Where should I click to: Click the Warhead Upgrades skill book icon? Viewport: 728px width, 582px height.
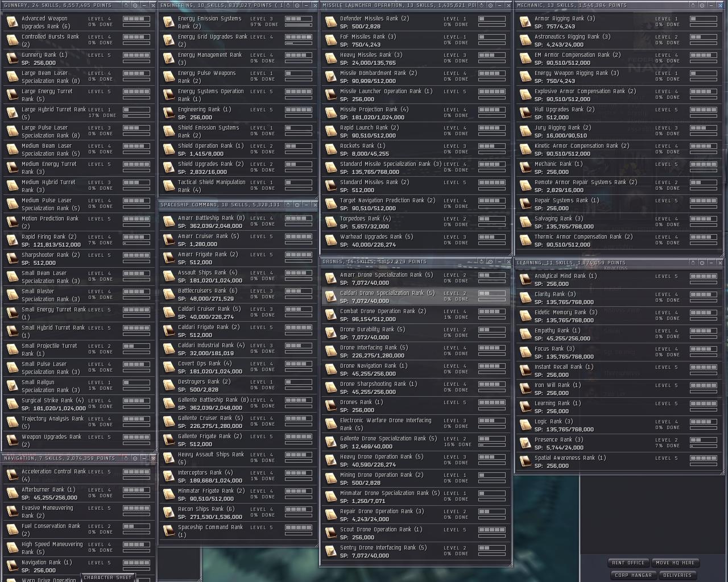coord(330,240)
